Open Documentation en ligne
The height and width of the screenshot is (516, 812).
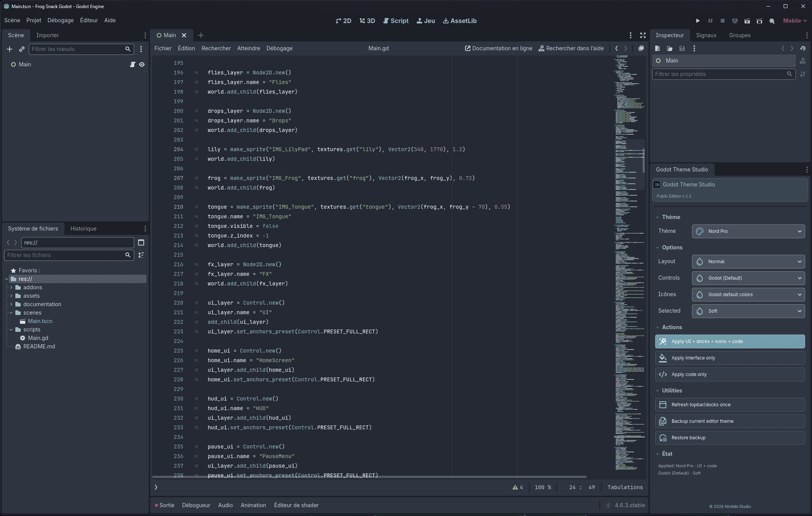tap(498, 48)
